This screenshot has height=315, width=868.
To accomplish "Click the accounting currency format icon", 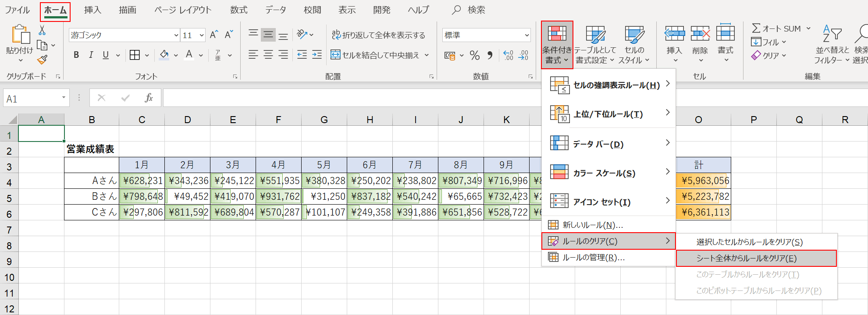I will [450, 56].
